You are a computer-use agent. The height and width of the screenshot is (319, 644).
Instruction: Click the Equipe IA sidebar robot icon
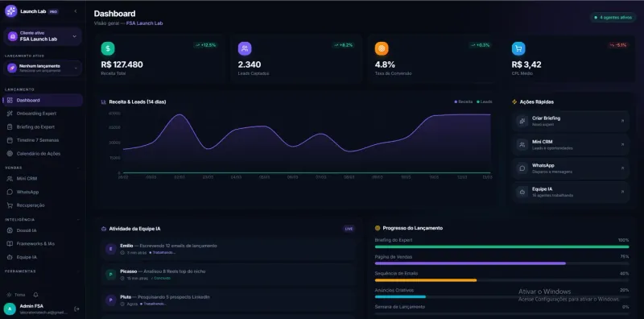(x=10, y=257)
